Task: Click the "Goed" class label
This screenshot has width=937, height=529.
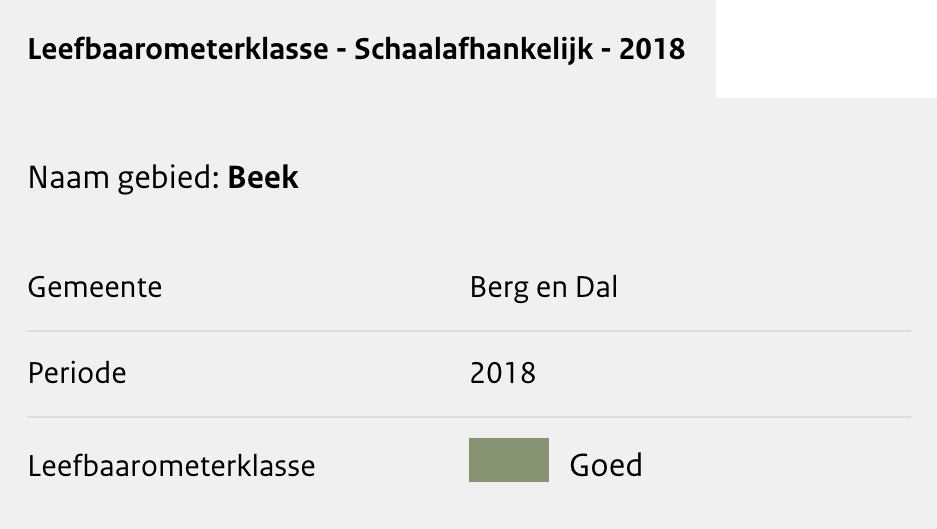Action: (x=606, y=465)
